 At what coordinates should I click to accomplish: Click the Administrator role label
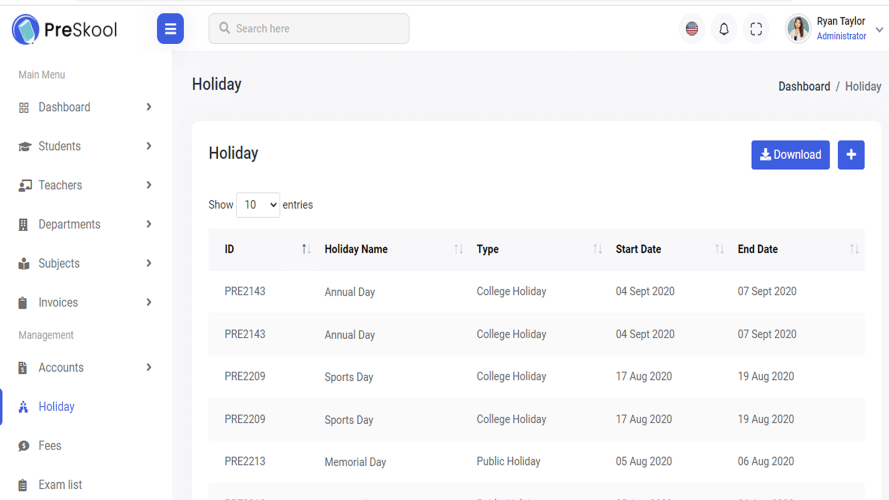841,36
